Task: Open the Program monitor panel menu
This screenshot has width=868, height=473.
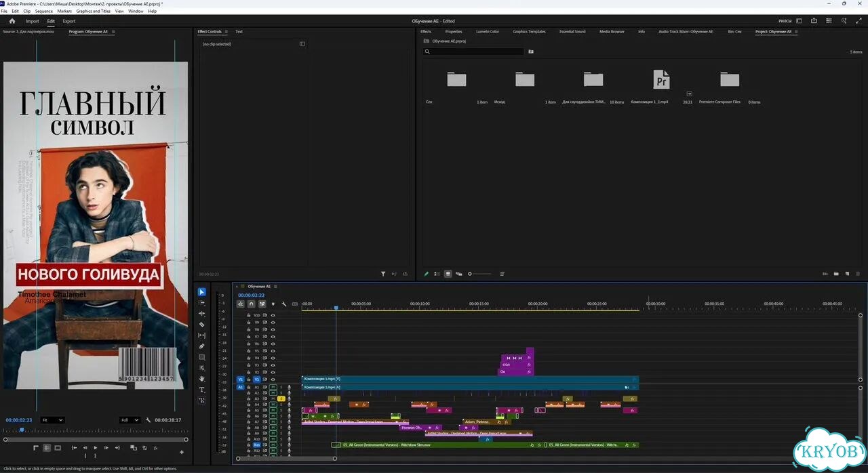Action: pyautogui.click(x=113, y=32)
